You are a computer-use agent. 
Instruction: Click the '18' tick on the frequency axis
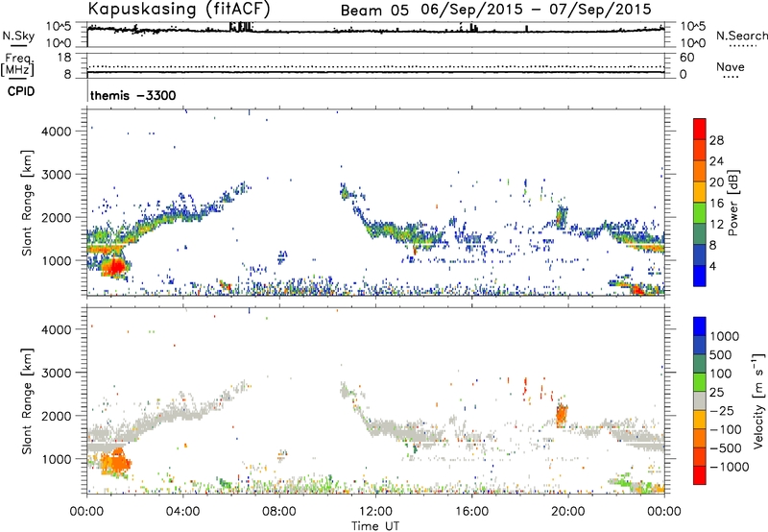64,58
